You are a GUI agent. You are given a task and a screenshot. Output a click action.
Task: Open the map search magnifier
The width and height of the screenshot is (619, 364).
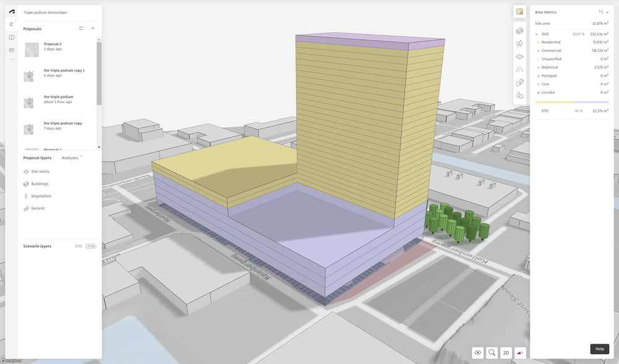coord(492,352)
